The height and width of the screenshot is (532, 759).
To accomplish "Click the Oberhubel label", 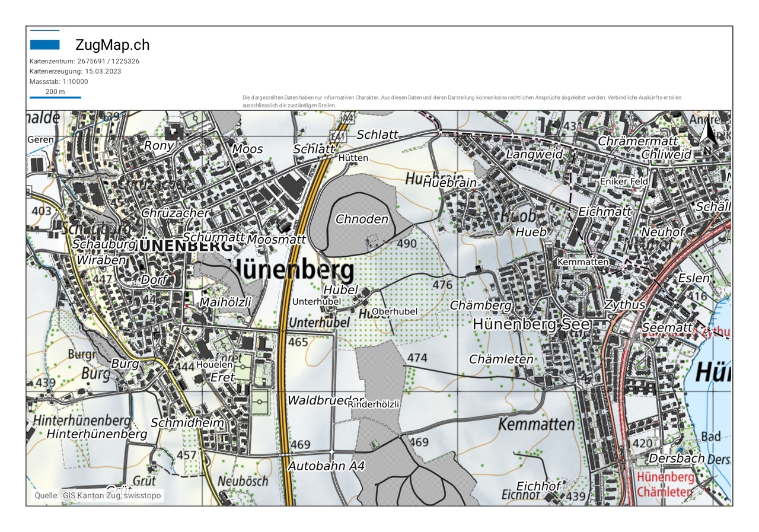I will (394, 311).
